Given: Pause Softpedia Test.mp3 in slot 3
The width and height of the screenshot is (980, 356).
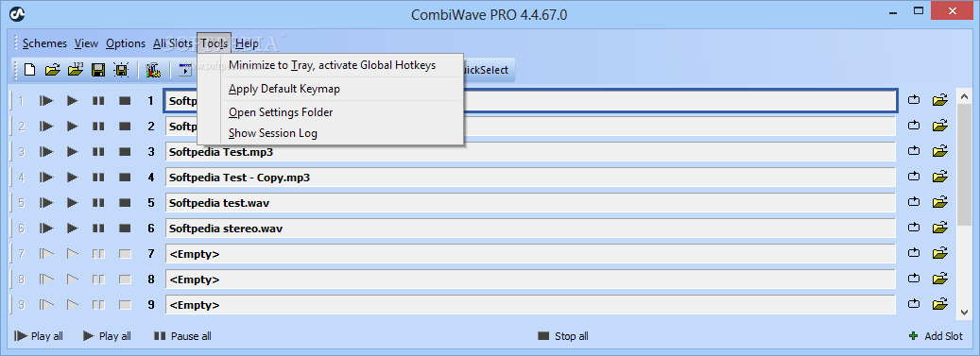Looking at the screenshot, I should [98, 152].
